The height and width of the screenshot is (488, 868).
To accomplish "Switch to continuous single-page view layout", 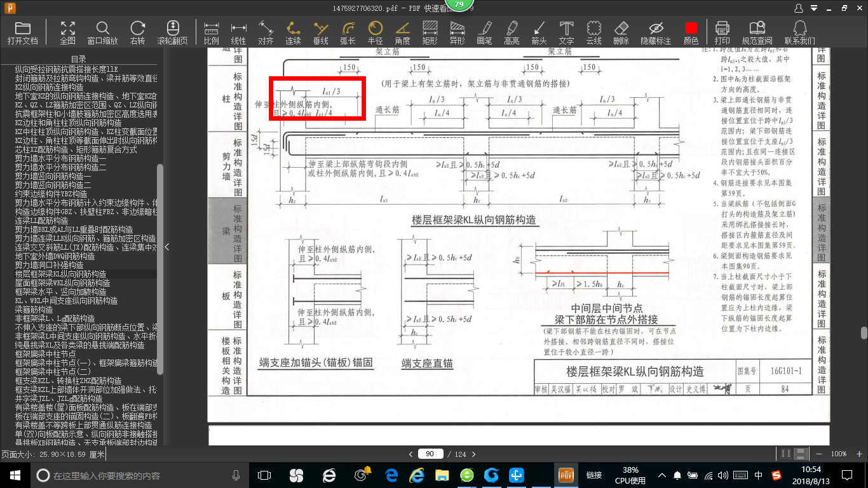I will (x=801, y=454).
